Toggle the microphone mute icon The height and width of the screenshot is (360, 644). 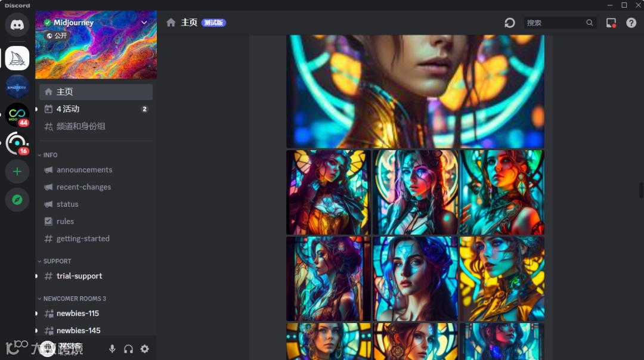pos(112,349)
